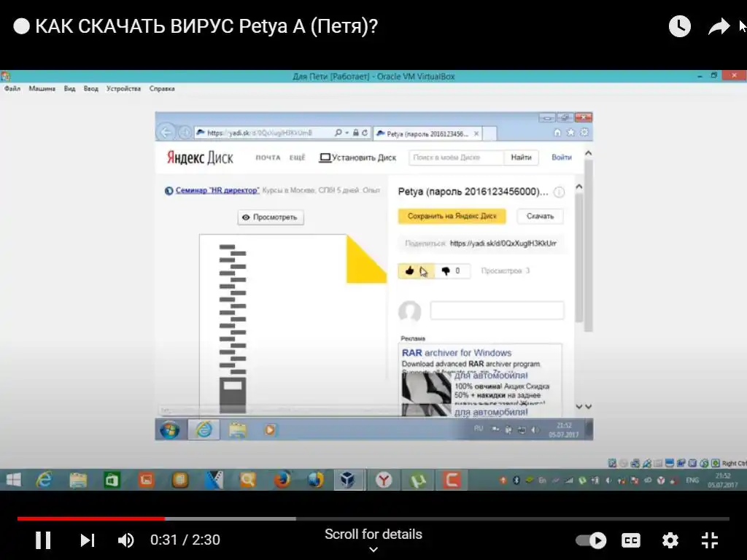This screenshot has width=747, height=560.
Task: Click Internet Explorer on guest taskbar
Action: coord(204,430)
